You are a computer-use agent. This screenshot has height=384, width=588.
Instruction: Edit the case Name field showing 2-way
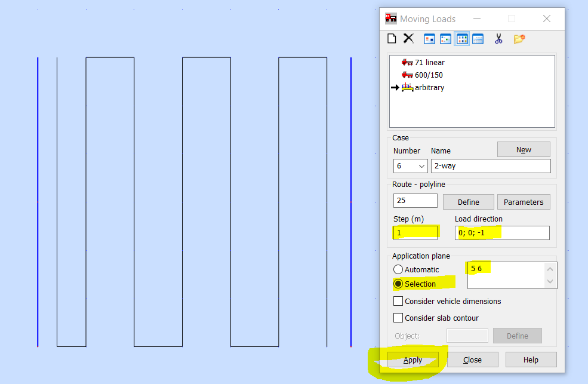point(491,165)
